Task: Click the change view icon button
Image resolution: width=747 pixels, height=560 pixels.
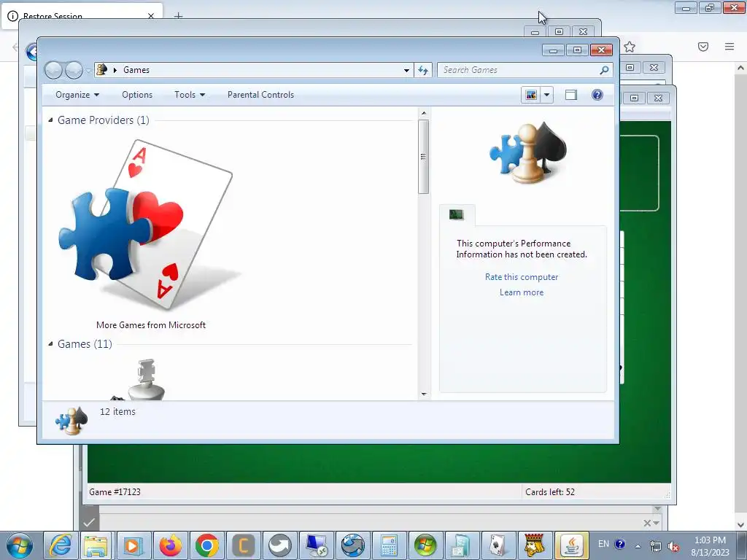Action: pyautogui.click(x=531, y=95)
